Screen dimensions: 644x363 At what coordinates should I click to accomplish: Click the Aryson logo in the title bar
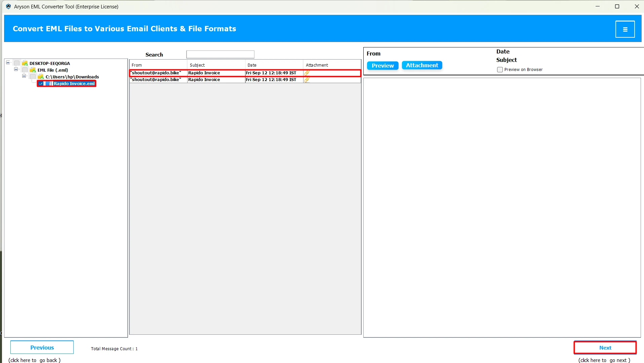(8, 6)
